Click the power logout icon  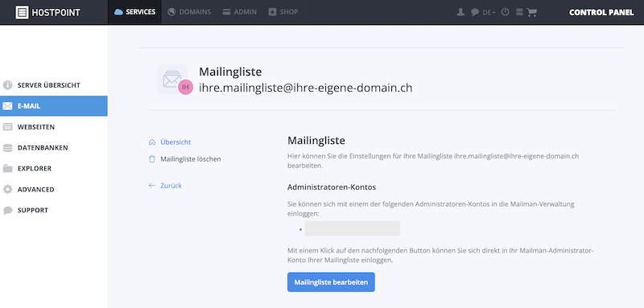[x=506, y=12]
